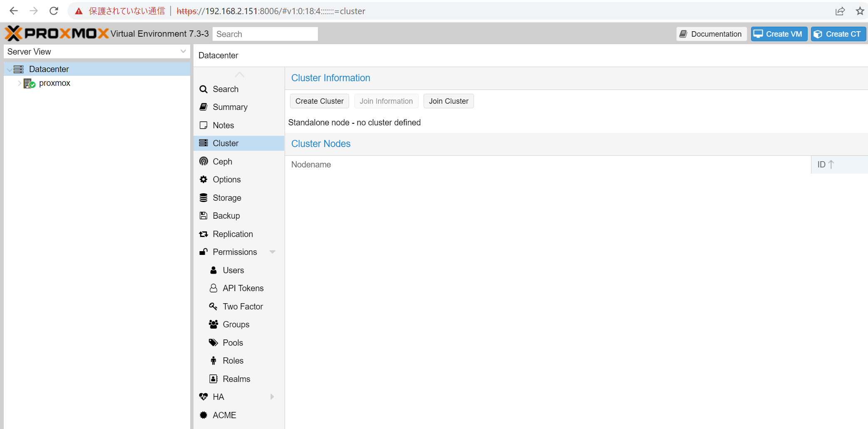Click the Join Information button
This screenshot has width=868, height=429.
[386, 101]
